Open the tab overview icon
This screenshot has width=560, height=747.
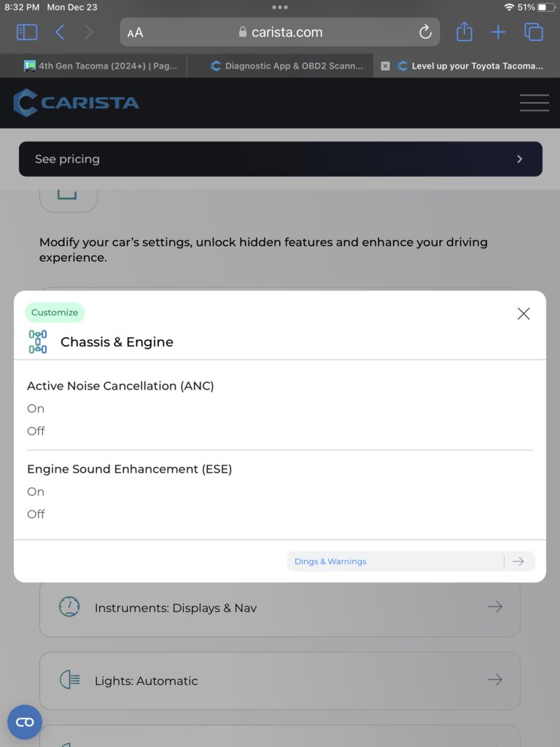coord(533,32)
